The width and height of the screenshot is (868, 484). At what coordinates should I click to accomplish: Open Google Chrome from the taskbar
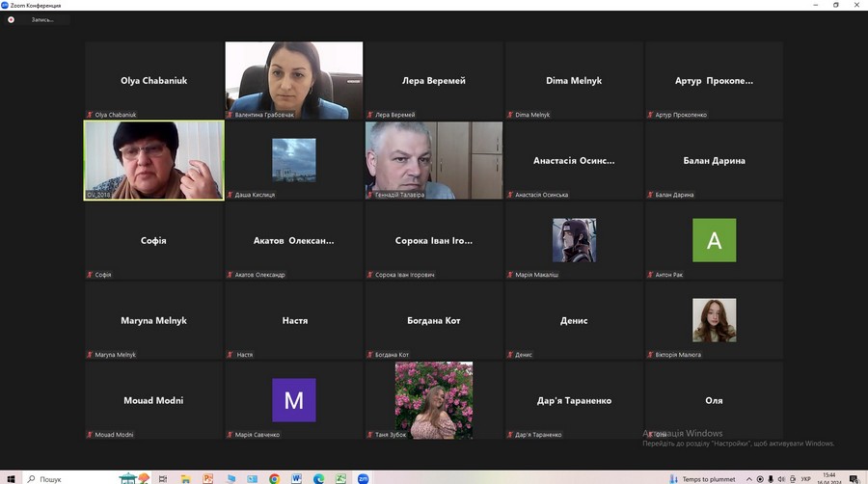point(275,478)
